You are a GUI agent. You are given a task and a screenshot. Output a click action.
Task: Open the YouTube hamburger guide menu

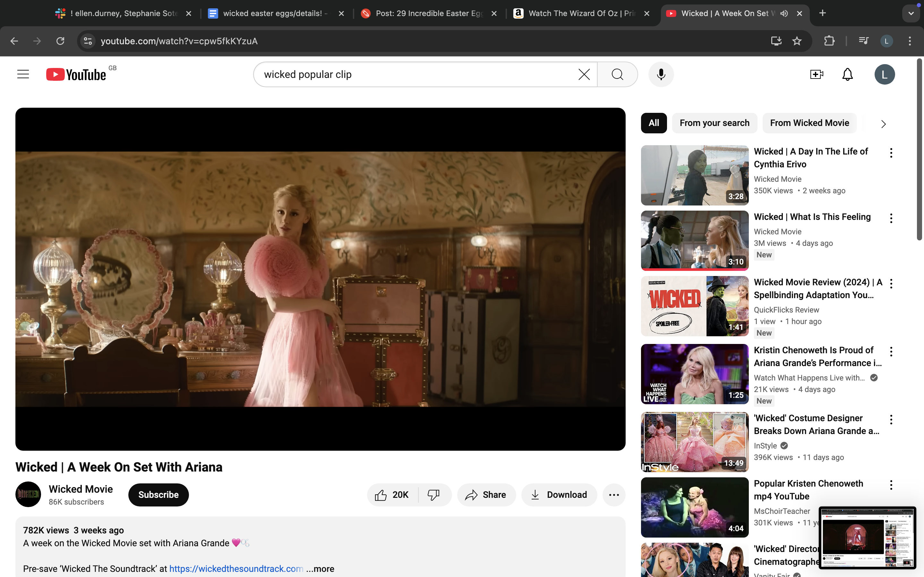tap(23, 74)
